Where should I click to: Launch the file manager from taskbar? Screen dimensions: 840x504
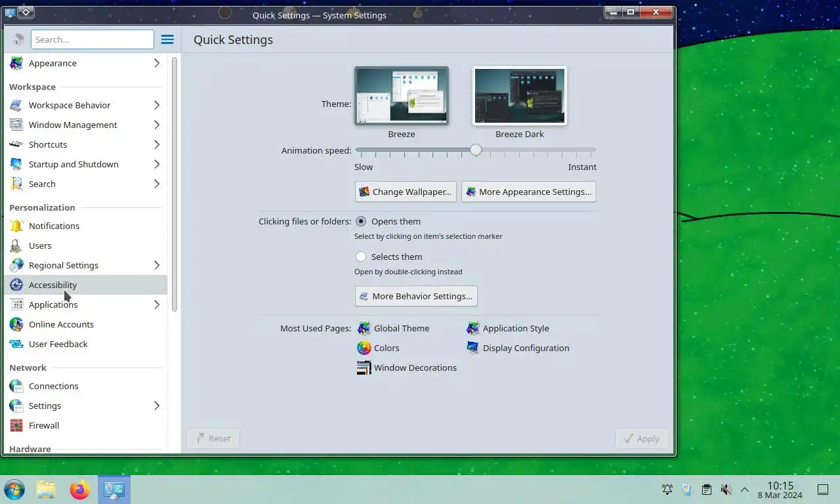(x=46, y=490)
